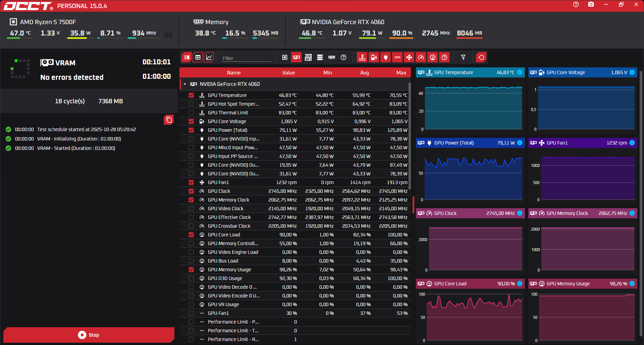Uncheck the GPU Memory Usage checkbox

coord(191,270)
